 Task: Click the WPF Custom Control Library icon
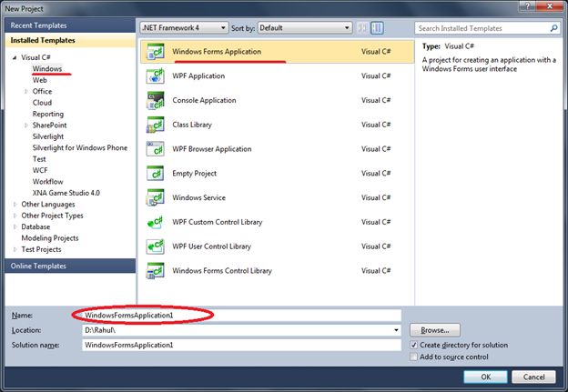click(x=156, y=222)
